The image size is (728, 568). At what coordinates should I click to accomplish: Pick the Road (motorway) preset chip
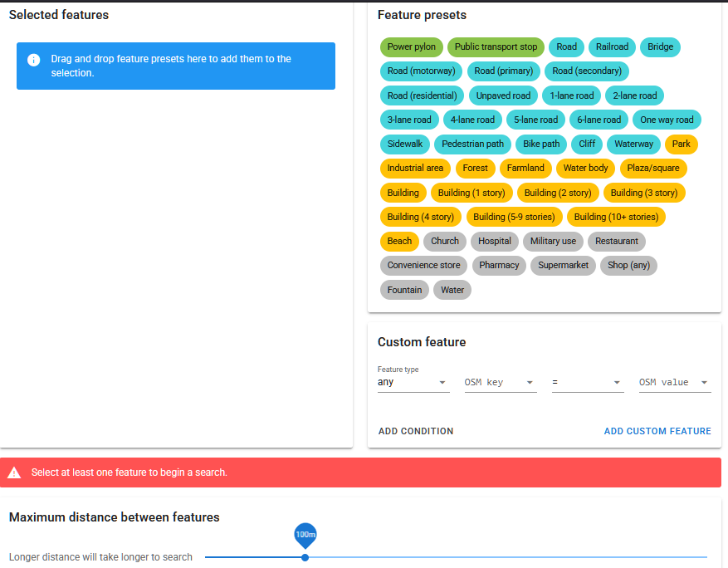421,71
